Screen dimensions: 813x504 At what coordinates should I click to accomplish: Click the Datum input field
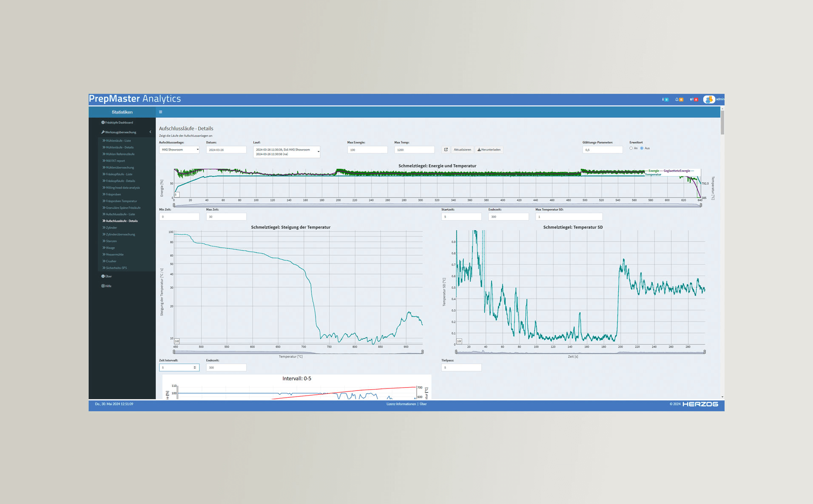pyautogui.click(x=226, y=150)
